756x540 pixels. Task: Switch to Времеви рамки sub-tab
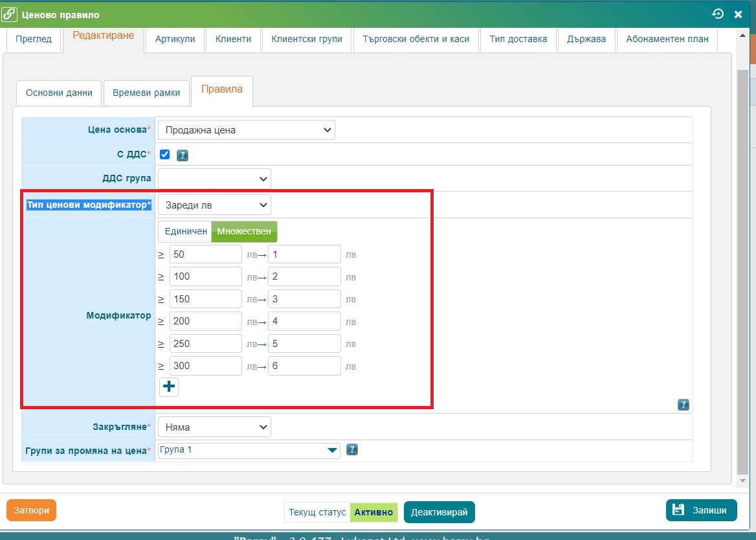pyautogui.click(x=146, y=93)
